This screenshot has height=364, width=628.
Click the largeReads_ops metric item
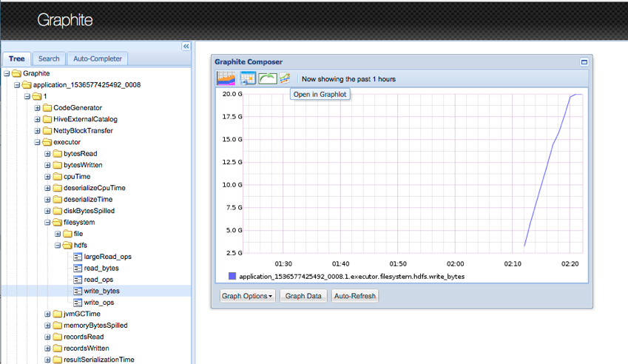point(107,257)
